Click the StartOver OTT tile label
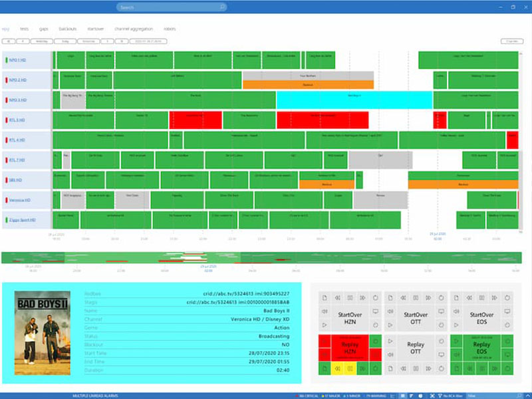532x399 pixels. point(416,319)
